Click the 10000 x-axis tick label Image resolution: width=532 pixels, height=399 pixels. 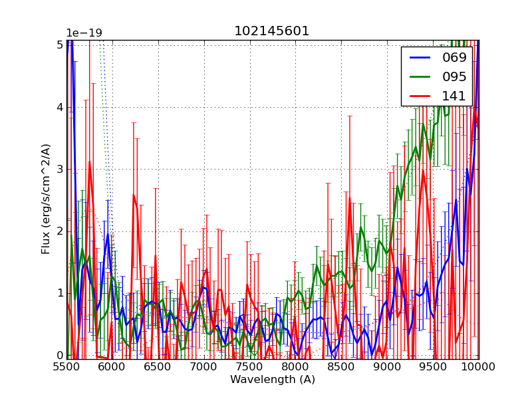pyautogui.click(x=479, y=366)
